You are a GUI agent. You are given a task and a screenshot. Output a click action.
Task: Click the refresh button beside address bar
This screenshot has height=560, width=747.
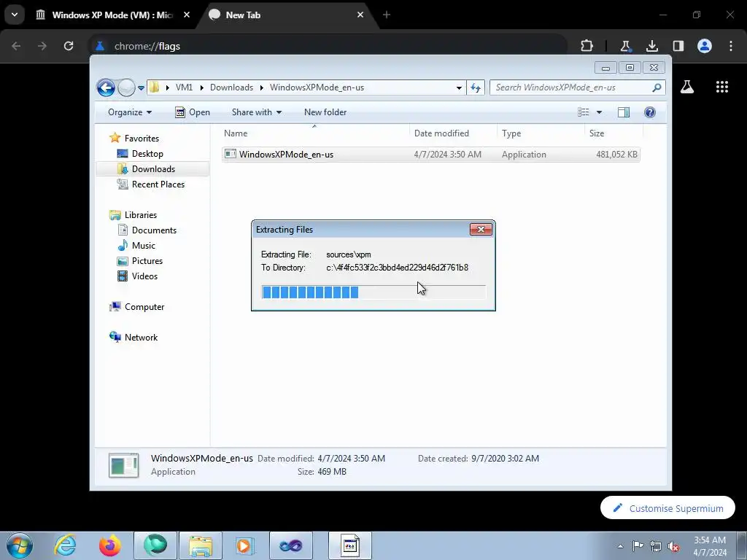476,87
